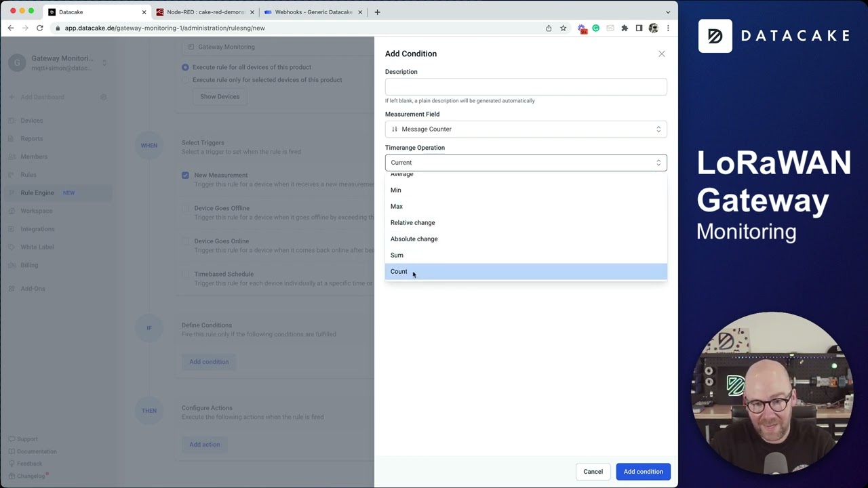Click the browser address bar URL
This screenshot has height=488, width=868.
tap(165, 28)
